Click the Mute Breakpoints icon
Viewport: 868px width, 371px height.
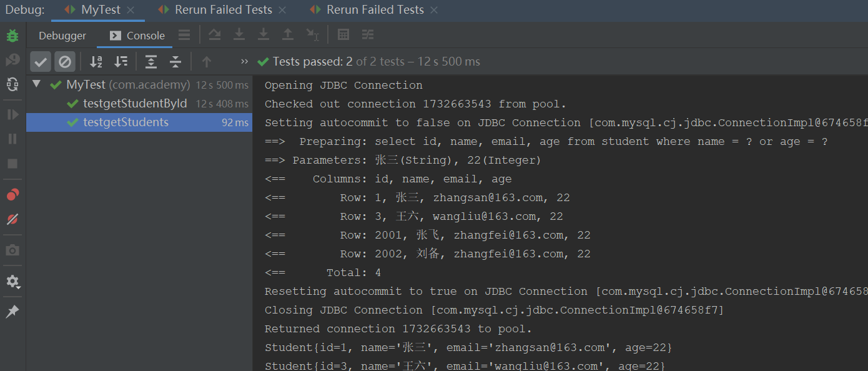pos(12,219)
